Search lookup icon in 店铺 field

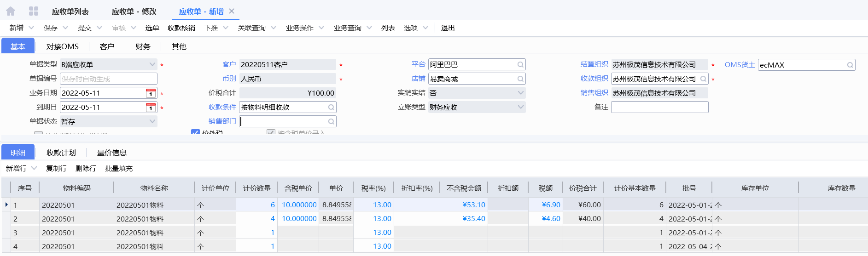click(x=520, y=79)
